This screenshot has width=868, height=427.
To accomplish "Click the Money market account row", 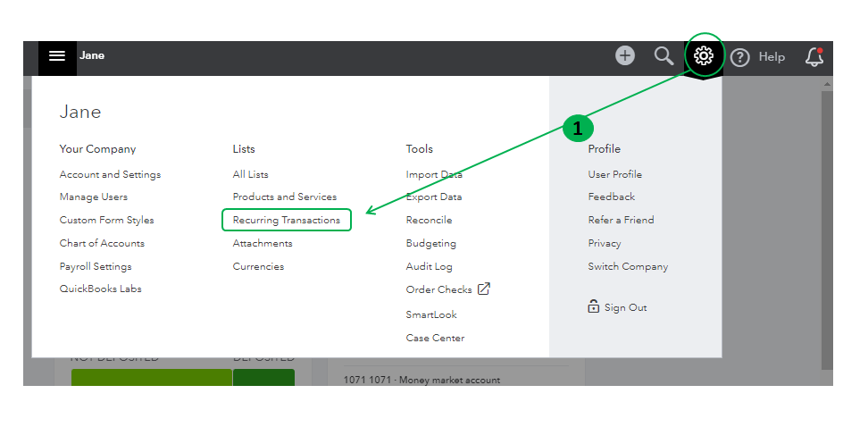I will coord(421,380).
